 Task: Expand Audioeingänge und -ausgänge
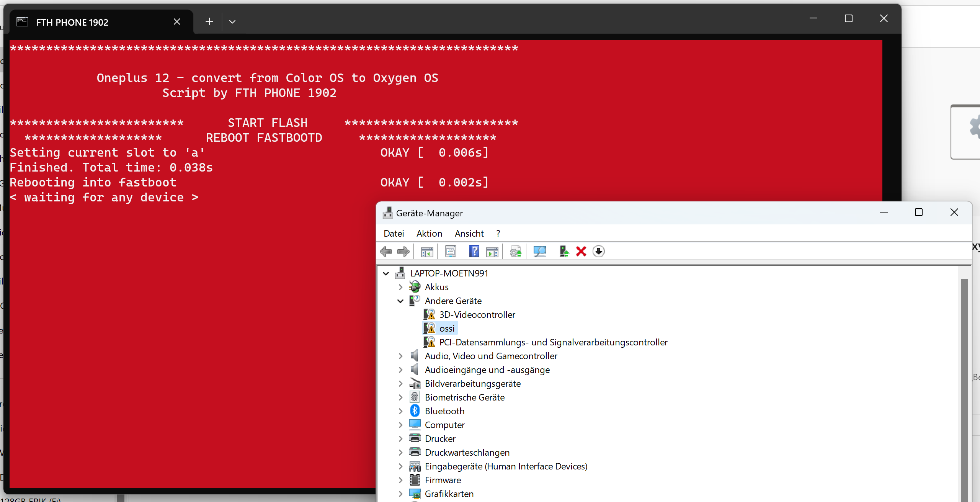(400, 370)
